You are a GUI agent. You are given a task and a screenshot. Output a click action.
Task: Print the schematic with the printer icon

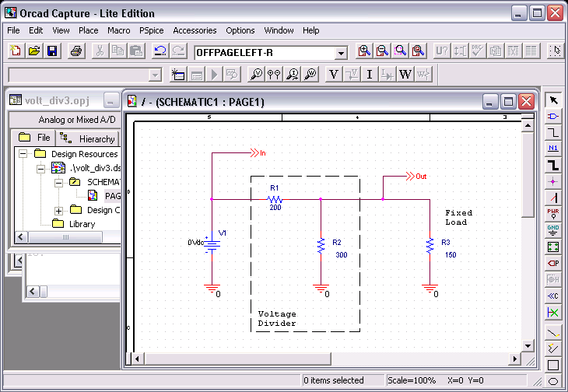click(76, 51)
